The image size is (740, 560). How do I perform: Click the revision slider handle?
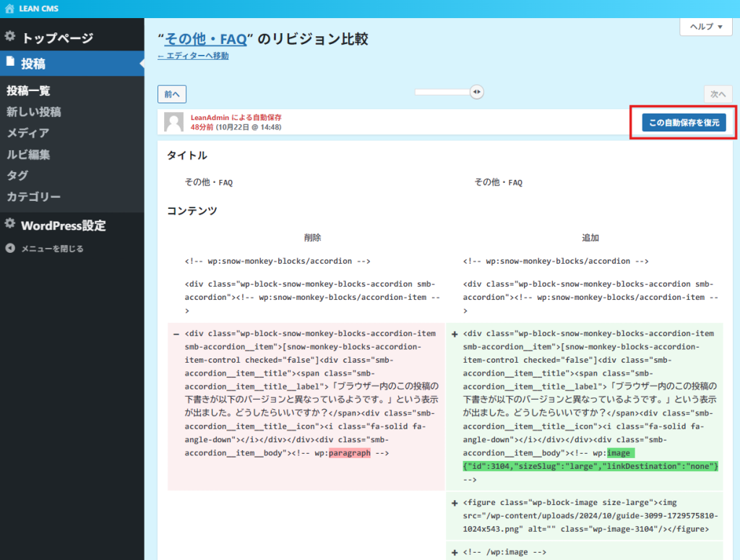pyautogui.click(x=476, y=92)
